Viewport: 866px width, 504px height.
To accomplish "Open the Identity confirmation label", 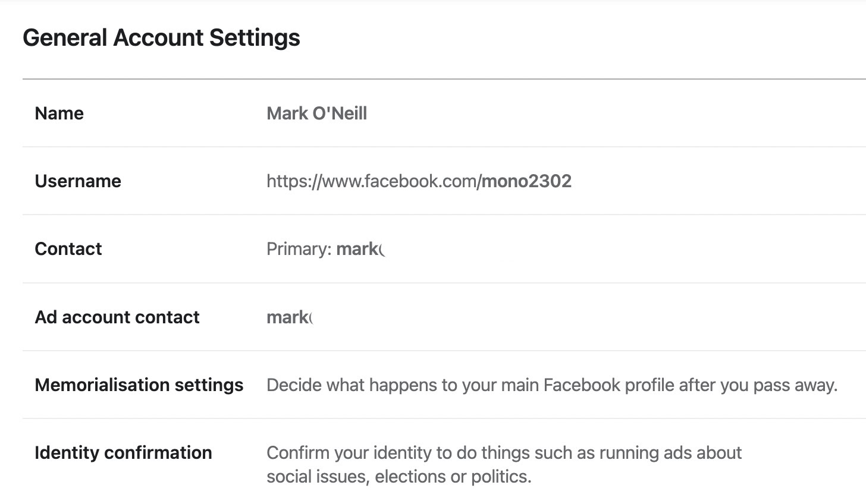I will [x=123, y=452].
